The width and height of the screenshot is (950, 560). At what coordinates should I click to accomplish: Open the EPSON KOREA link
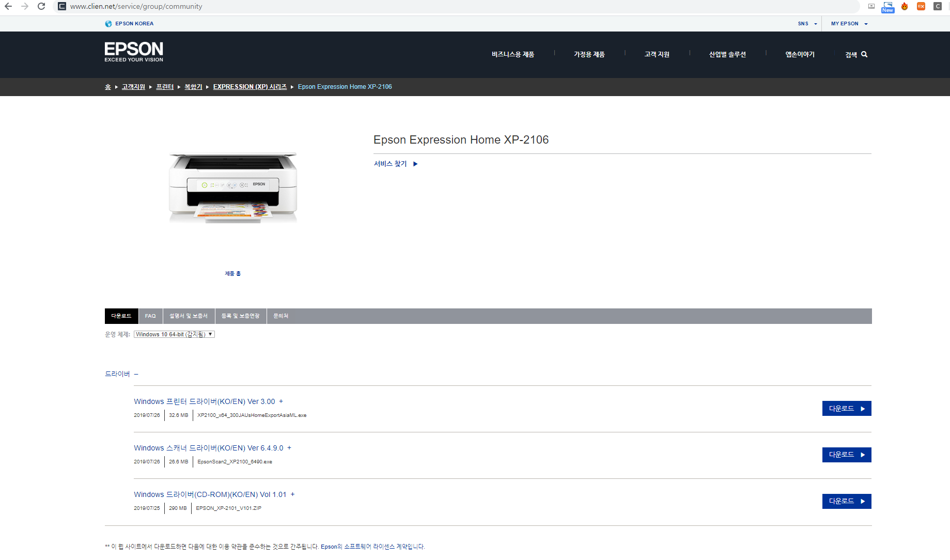(x=134, y=24)
